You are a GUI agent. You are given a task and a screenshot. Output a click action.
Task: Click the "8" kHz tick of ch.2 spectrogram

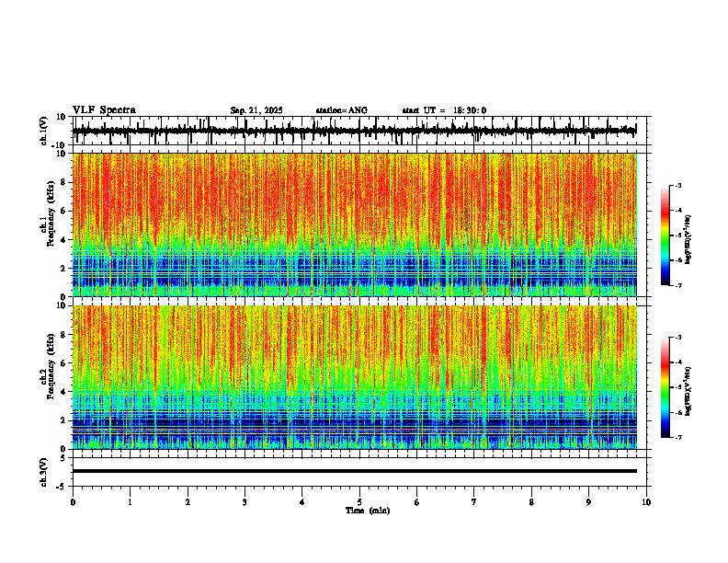64,335
